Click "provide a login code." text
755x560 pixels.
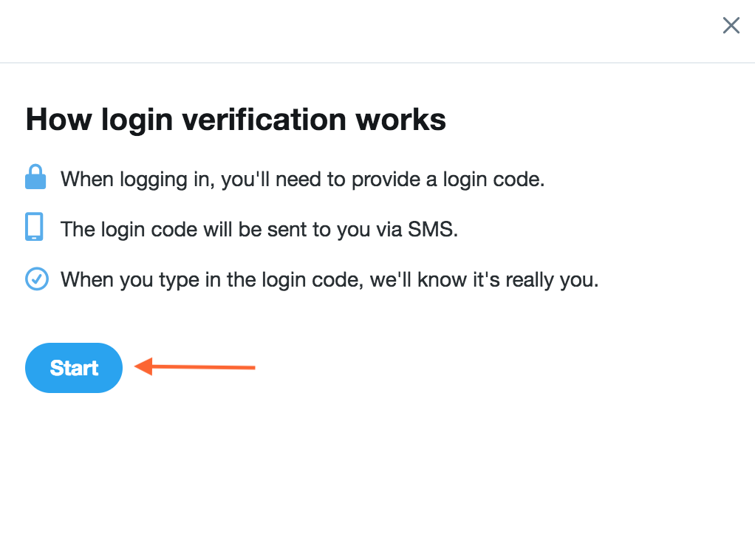click(471, 180)
